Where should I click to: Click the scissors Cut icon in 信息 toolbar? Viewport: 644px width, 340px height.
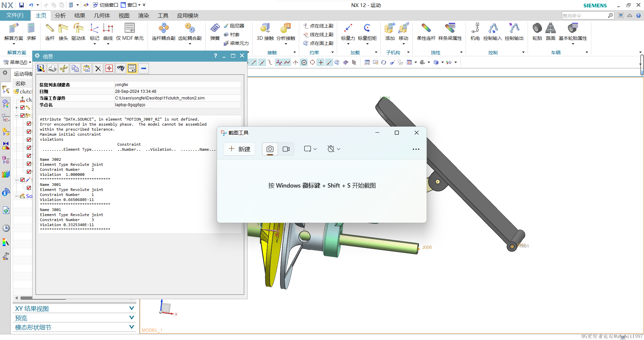[x=64, y=68]
